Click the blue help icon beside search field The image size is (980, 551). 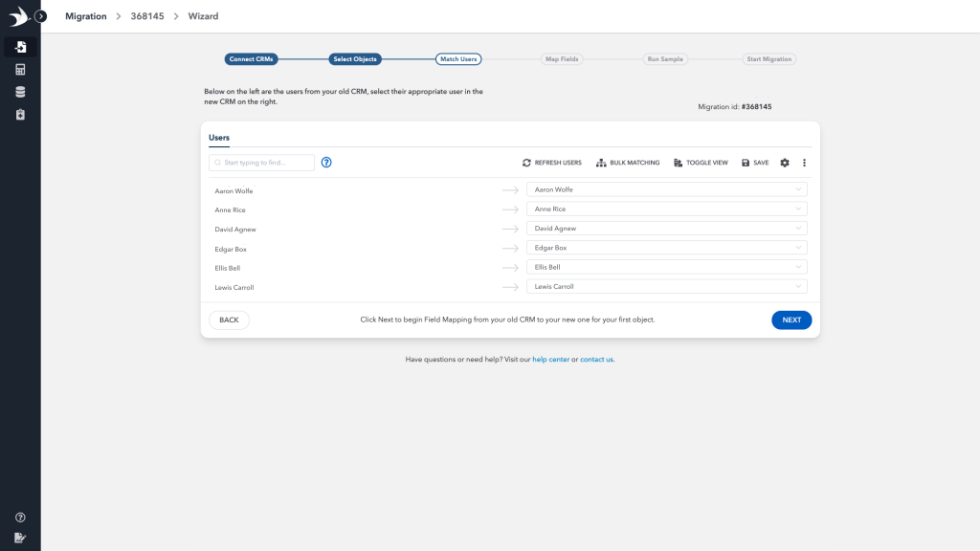pos(326,163)
